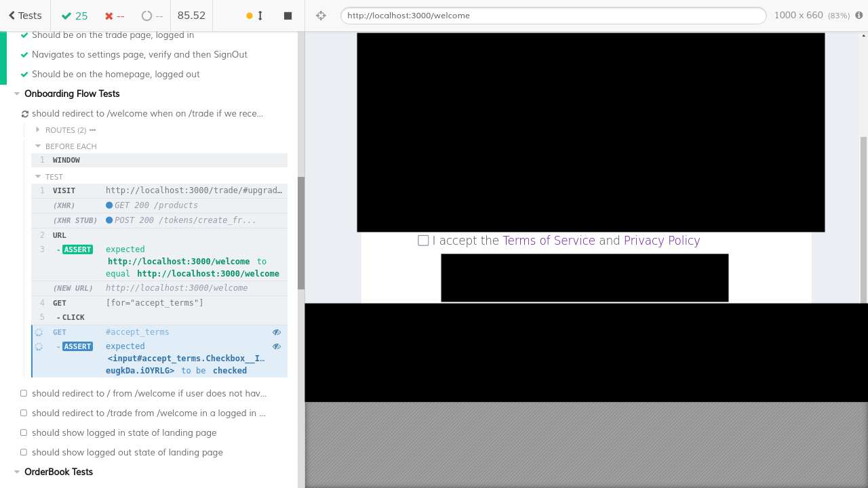Open the ROUTES ellipsis options menu

[x=92, y=129]
